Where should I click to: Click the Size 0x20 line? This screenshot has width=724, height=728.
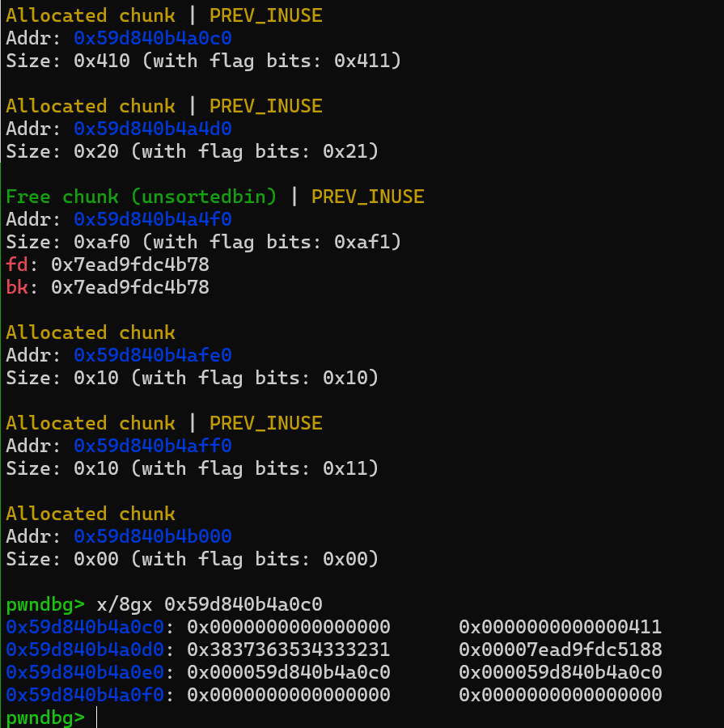pos(192,151)
